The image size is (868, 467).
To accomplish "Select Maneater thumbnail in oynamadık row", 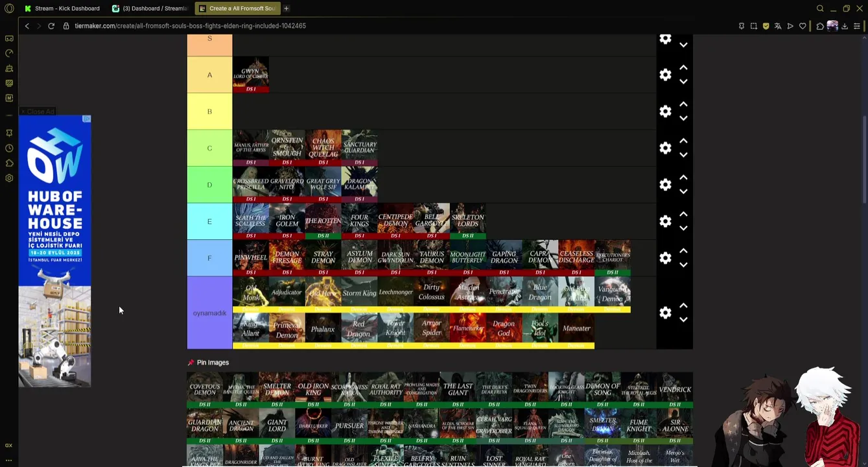I will tap(576, 331).
